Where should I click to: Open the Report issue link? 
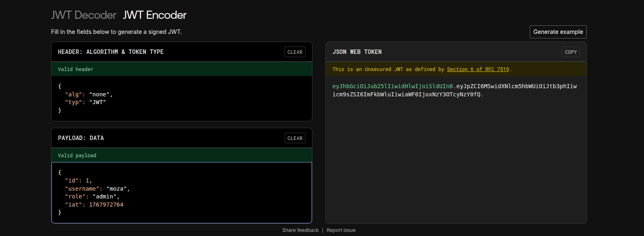click(341, 230)
